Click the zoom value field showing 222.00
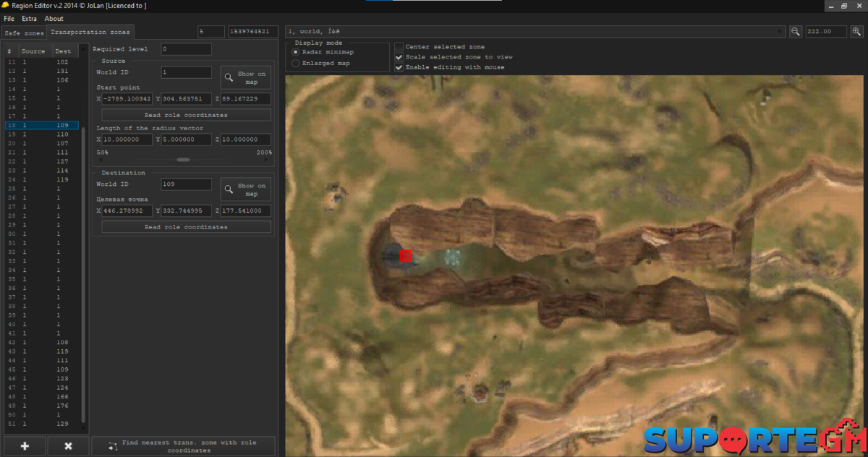This screenshot has width=868, height=457. [x=826, y=32]
